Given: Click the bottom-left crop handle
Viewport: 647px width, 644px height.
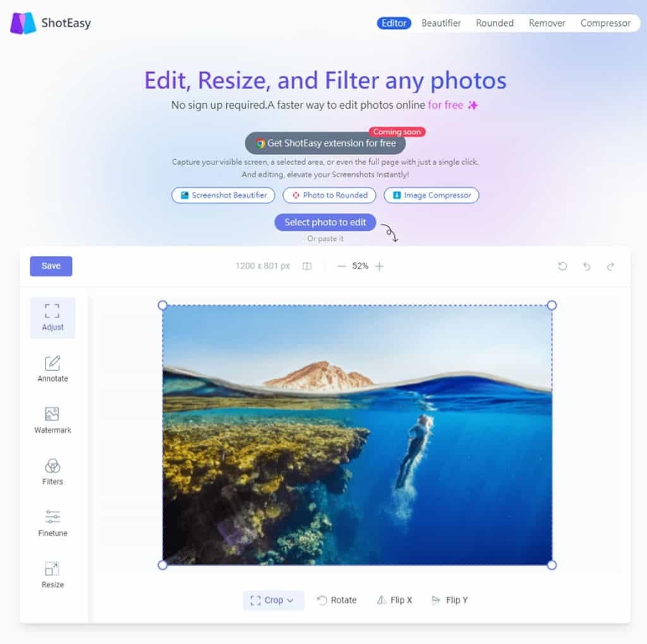Looking at the screenshot, I should (162, 565).
